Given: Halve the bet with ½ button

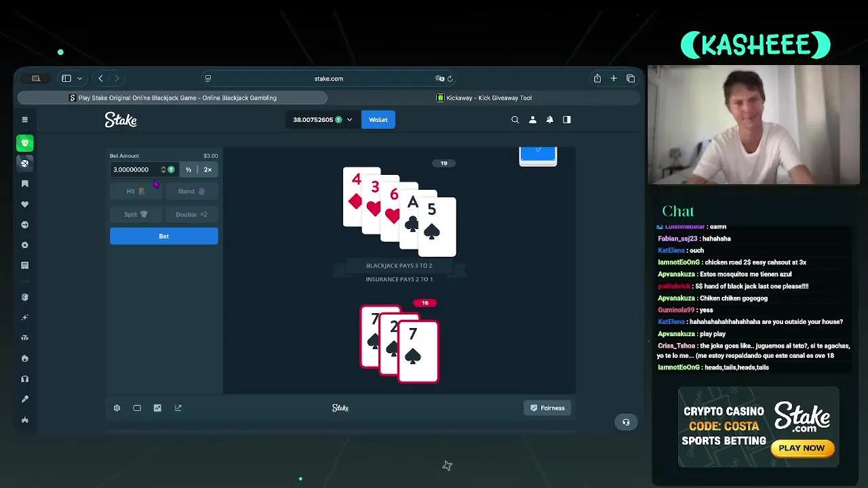Looking at the screenshot, I should [x=189, y=169].
